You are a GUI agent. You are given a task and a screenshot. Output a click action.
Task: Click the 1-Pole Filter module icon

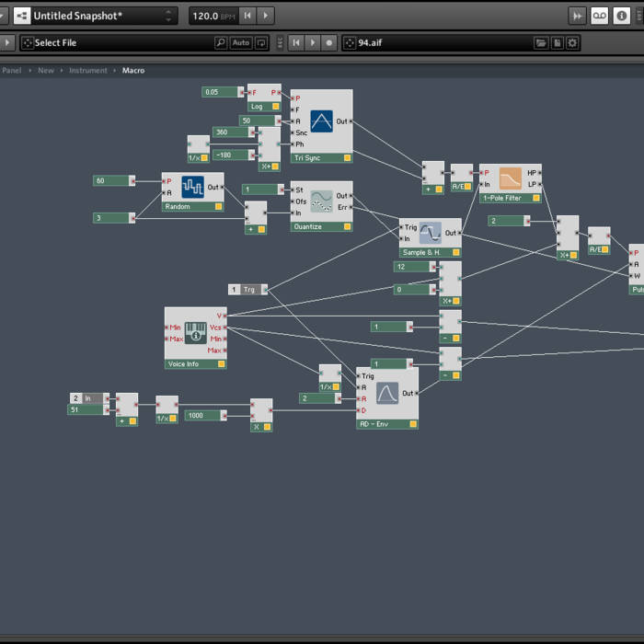coord(510,178)
